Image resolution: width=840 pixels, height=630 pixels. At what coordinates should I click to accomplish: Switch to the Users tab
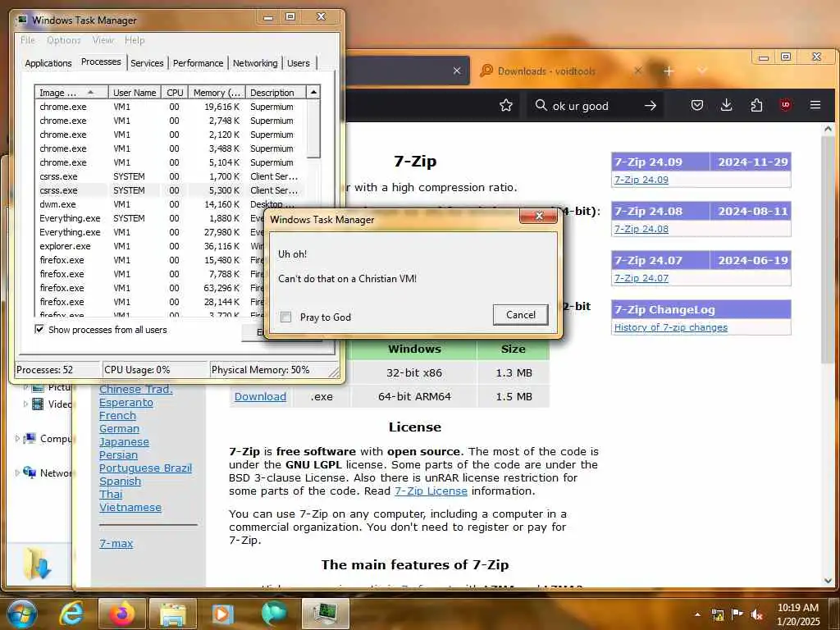299,63
